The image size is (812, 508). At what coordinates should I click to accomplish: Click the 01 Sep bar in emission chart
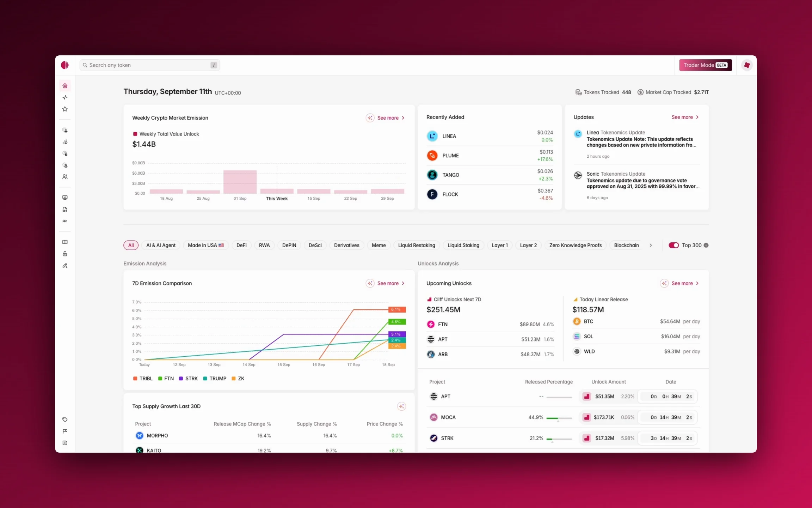click(240, 182)
